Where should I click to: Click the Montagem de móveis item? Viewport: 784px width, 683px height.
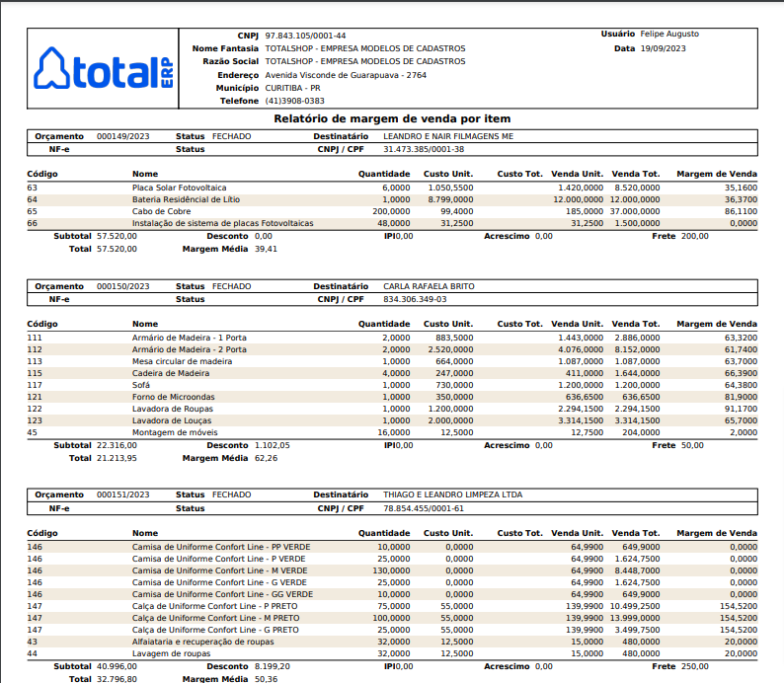pos(175,432)
